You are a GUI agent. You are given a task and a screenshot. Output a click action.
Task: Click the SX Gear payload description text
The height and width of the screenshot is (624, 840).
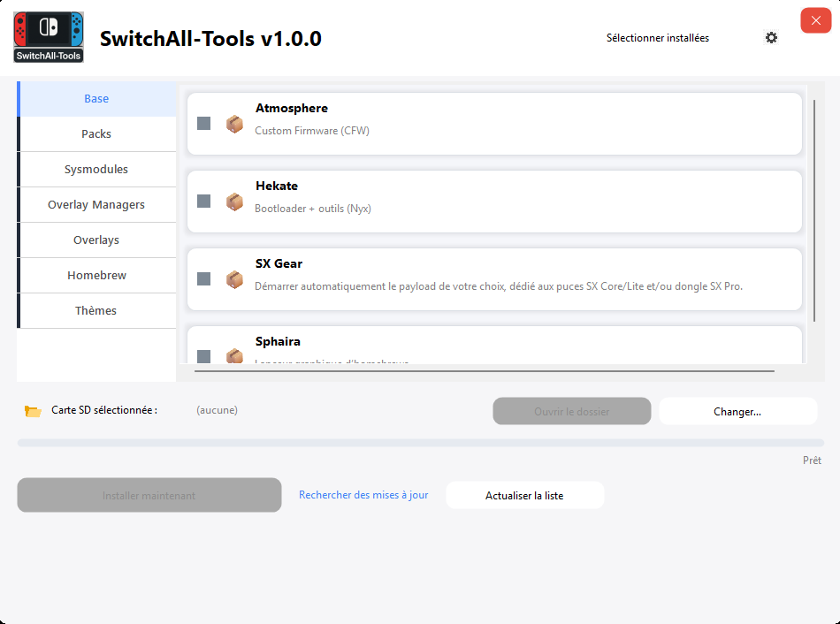[498, 286]
